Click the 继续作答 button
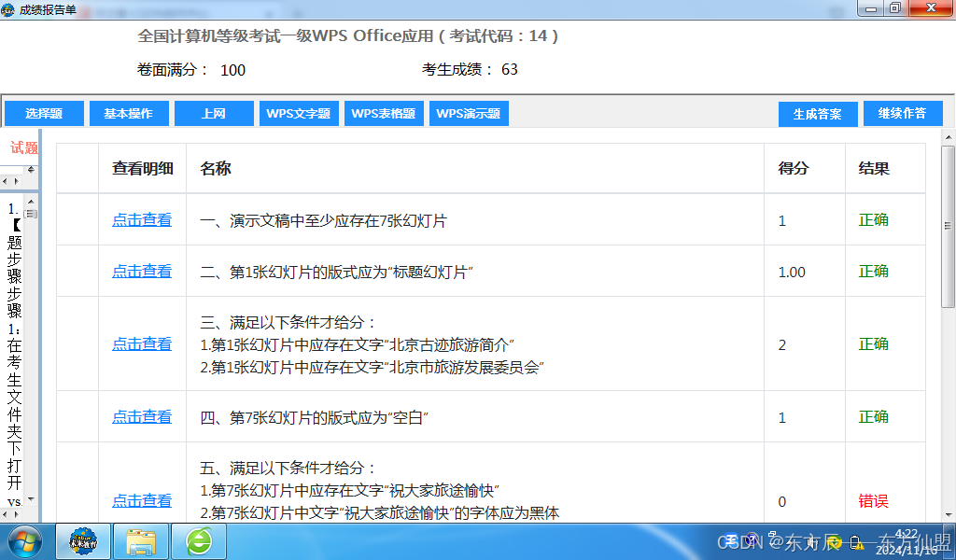 903,114
